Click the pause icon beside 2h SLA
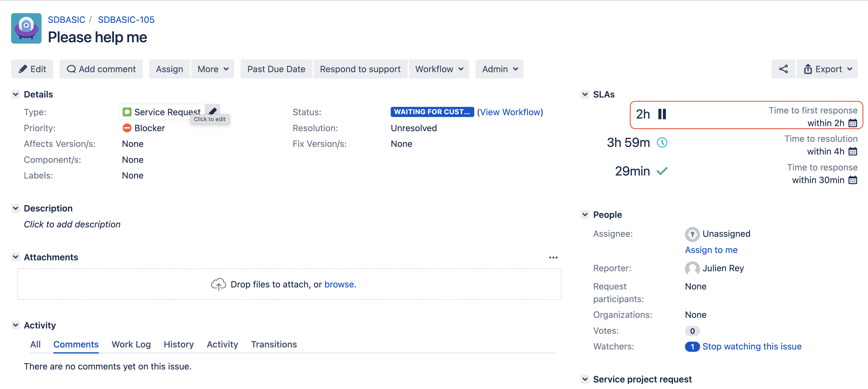This screenshot has width=868, height=389. click(x=662, y=114)
